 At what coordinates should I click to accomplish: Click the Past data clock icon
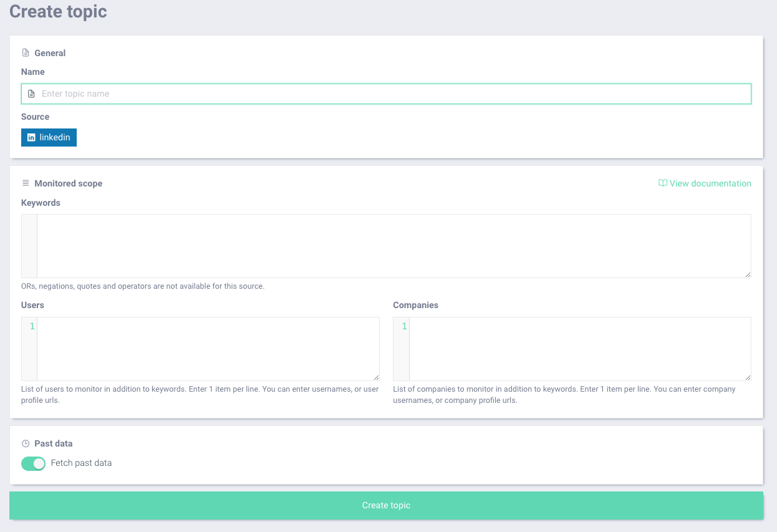(x=26, y=444)
